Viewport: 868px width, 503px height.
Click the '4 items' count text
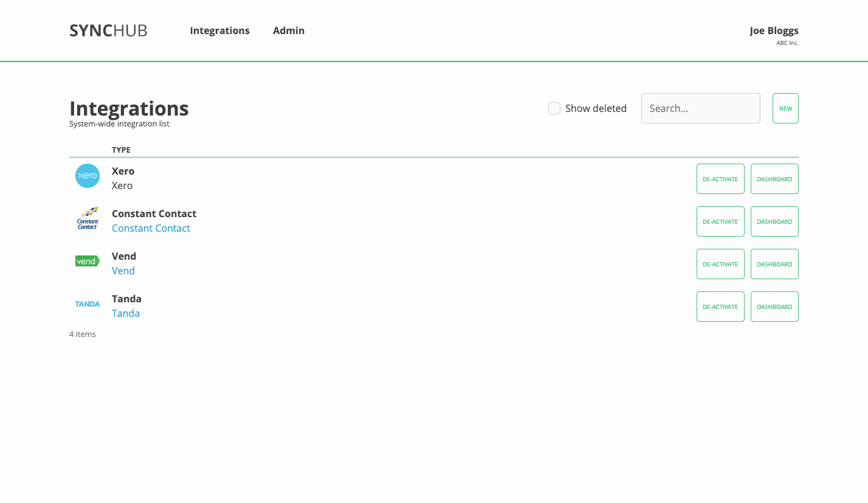click(x=83, y=334)
